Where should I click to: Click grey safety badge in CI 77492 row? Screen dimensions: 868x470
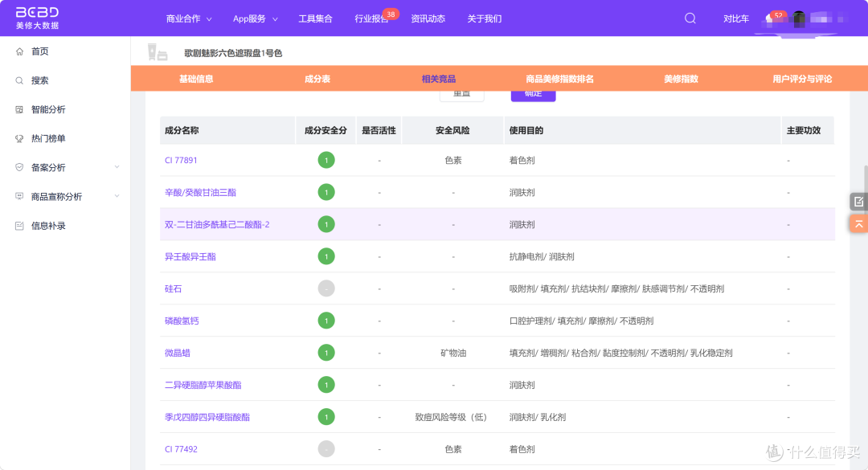(x=326, y=449)
